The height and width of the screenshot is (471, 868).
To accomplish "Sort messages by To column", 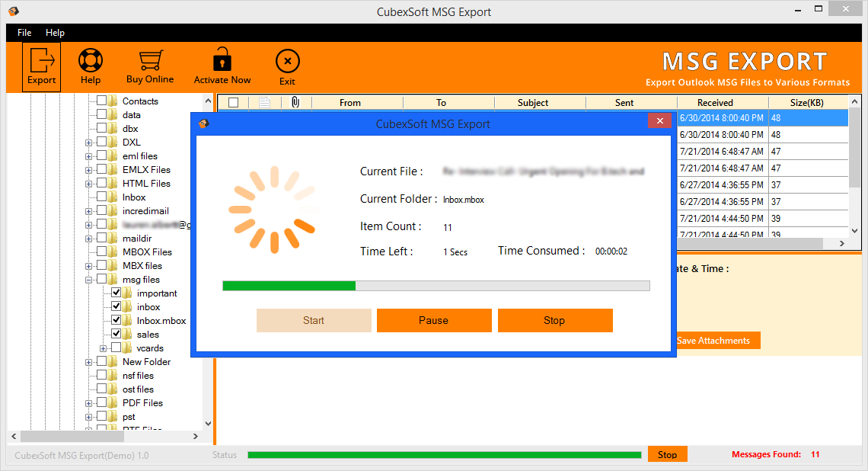I will pyautogui.click(x=449, y=103).
